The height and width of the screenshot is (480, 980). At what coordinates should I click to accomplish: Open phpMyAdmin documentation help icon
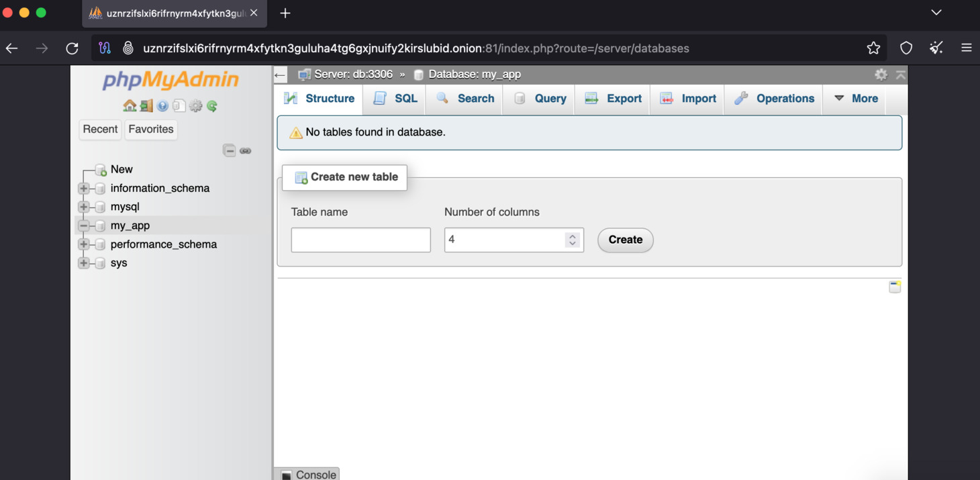pyautogui.click(x=162, y=106)
